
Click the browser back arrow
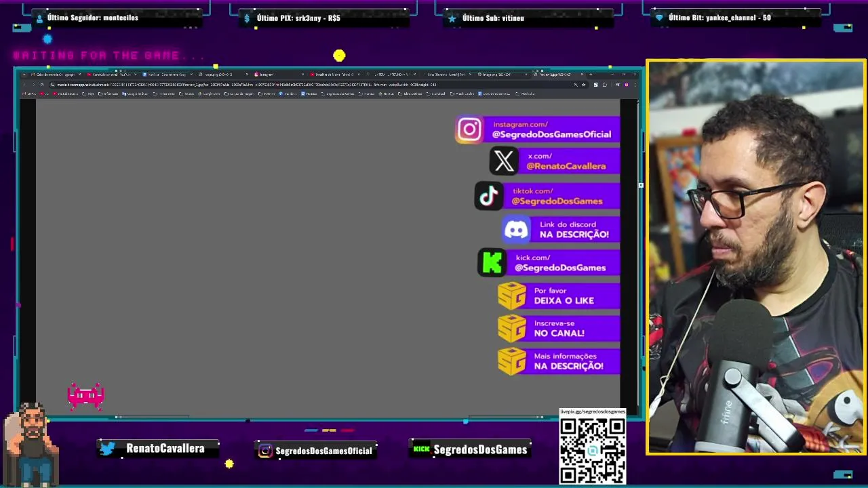point(24,85)
